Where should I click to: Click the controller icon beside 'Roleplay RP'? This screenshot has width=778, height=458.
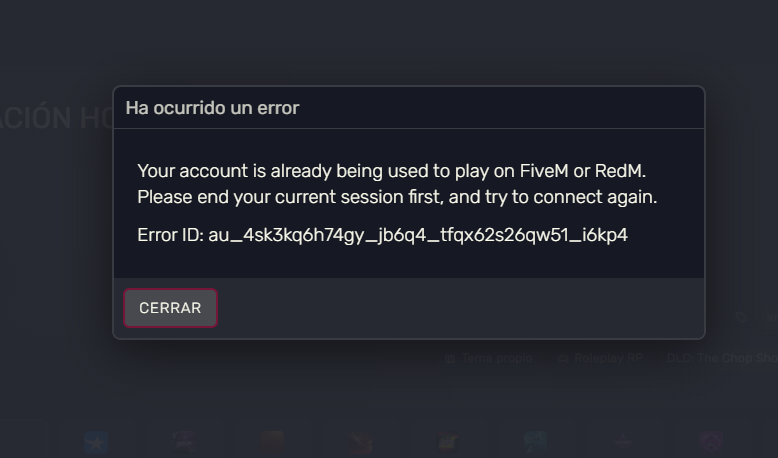pyautogui.click(x=563, y=358)
